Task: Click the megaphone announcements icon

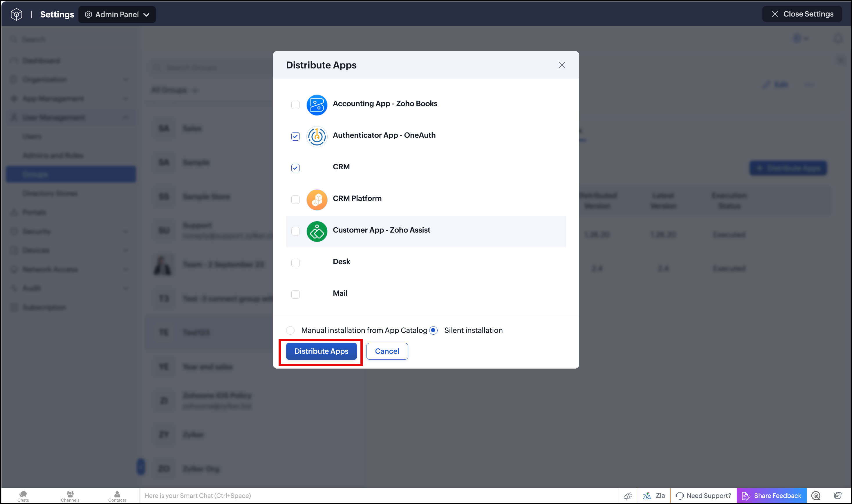Action: (628, 496)
